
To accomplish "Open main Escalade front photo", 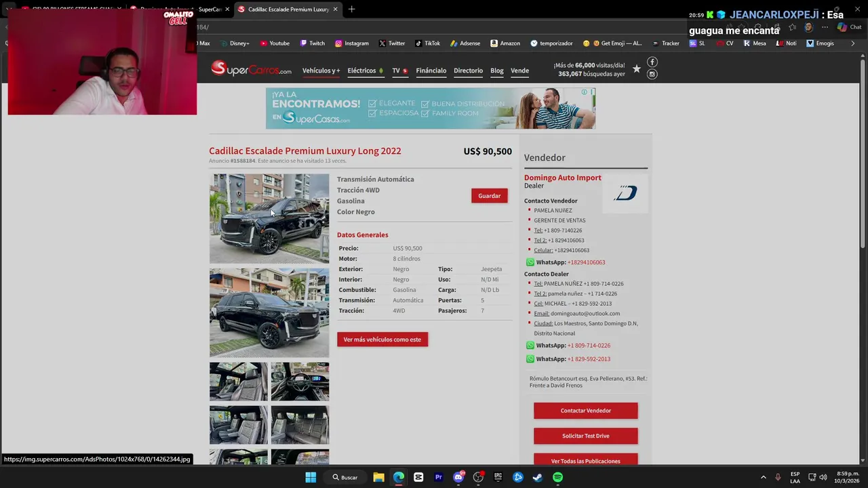I will [x=269, y=218].
